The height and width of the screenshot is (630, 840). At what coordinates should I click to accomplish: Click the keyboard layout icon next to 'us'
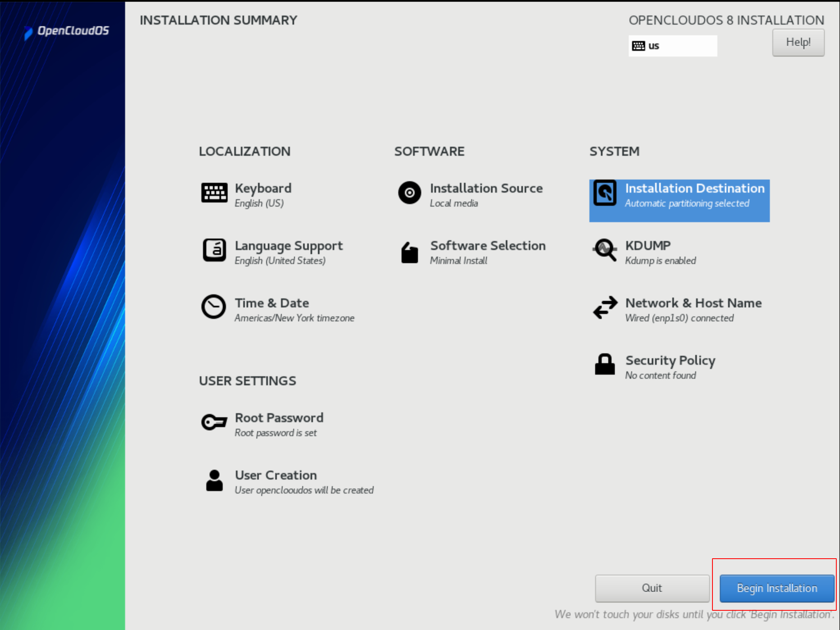(639, 46)
